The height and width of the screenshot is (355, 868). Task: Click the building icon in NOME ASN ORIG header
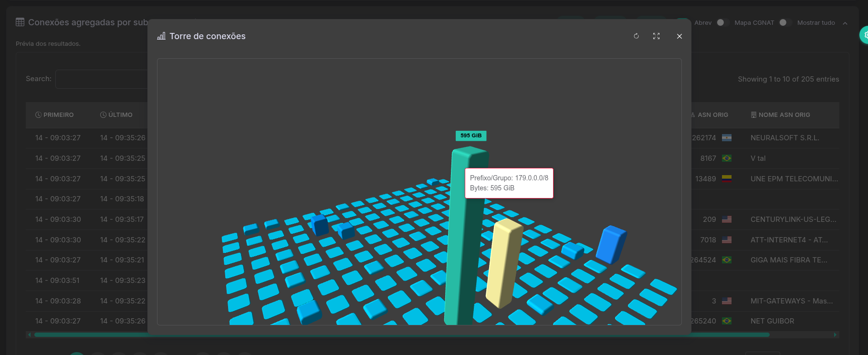(x=753, y=115)
